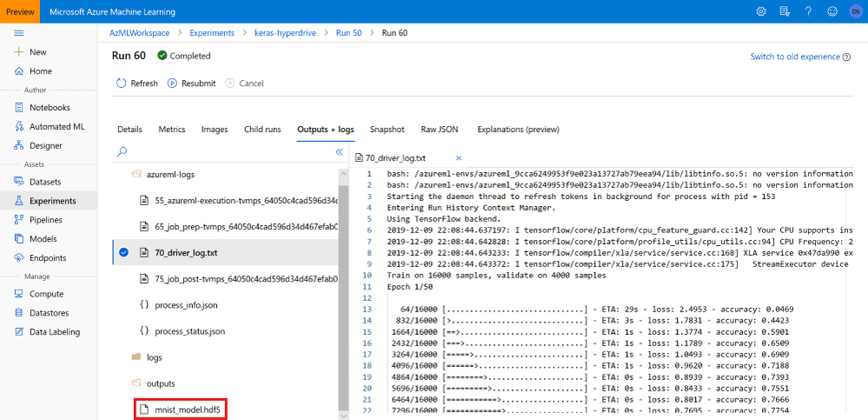Click the Refresh circular arrow icon

121,83
